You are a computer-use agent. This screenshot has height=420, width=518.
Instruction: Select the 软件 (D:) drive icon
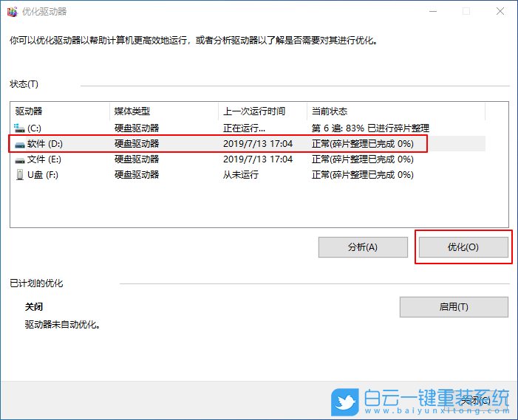[20, 144]
